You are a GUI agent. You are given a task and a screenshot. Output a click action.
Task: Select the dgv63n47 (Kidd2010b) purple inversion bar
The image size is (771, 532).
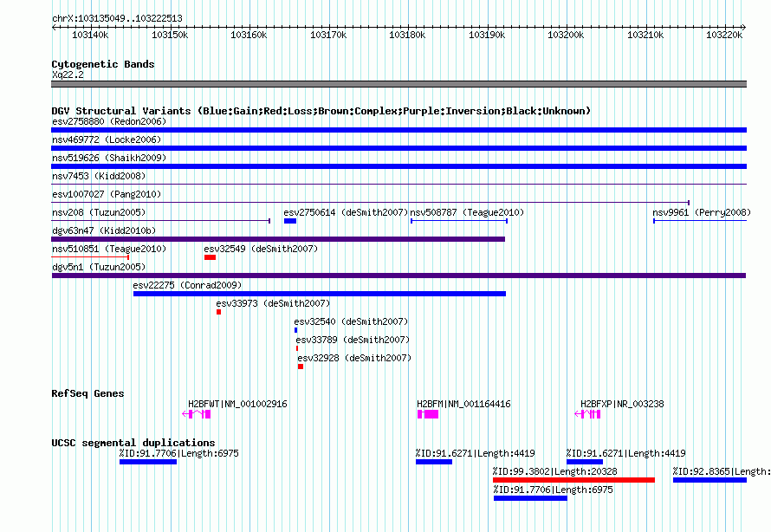278,239
